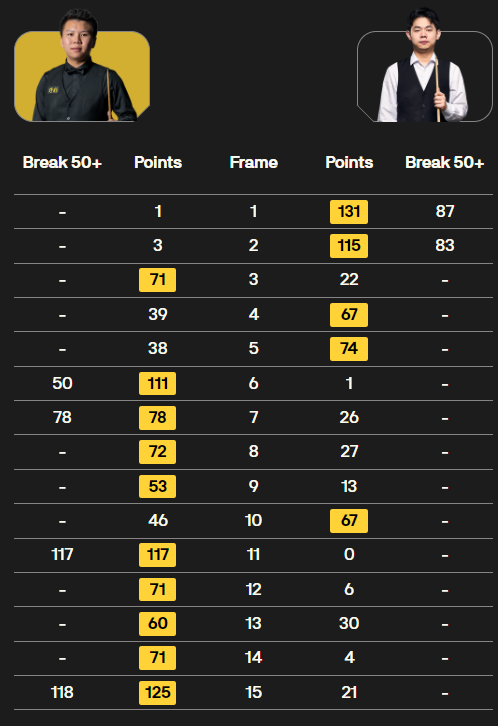Select the highlighted 60 points in frame 13
This screenshot has height=726, width=498.
(157, 624)
